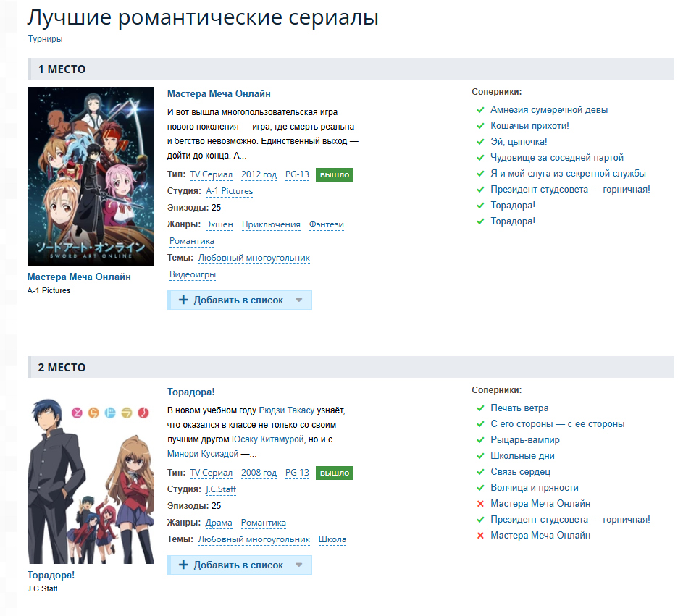Open the Рыцарь-вампир rival link

pyautogui.click(x=525, y=440)
